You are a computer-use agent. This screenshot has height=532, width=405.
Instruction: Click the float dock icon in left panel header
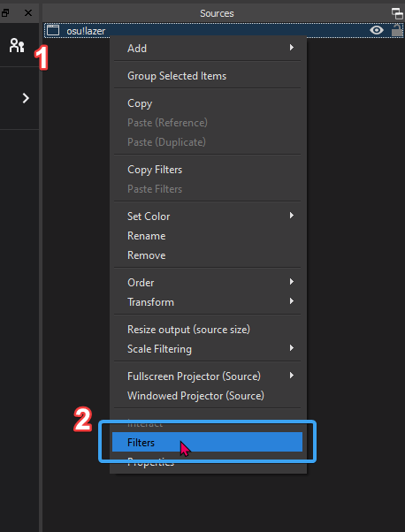[x=5, y=13]
